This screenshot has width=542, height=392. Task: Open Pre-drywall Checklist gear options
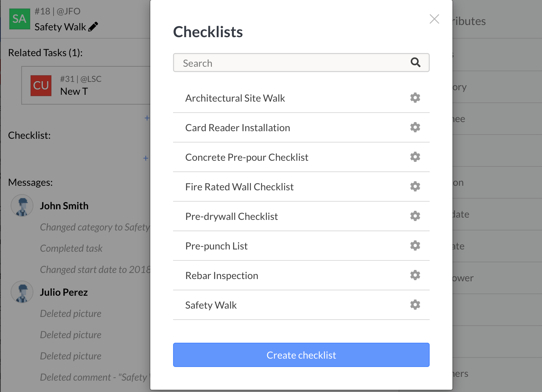click(415, 216)
